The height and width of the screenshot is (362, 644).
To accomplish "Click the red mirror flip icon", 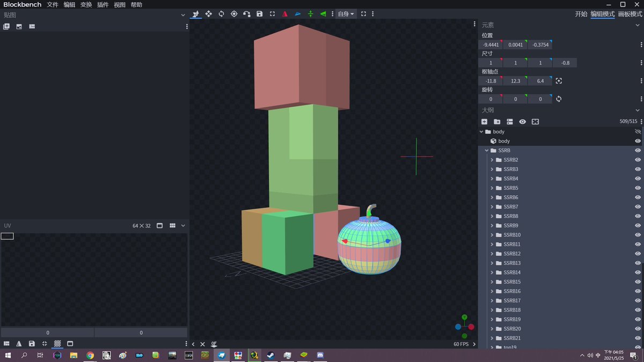I will (285, 14).
